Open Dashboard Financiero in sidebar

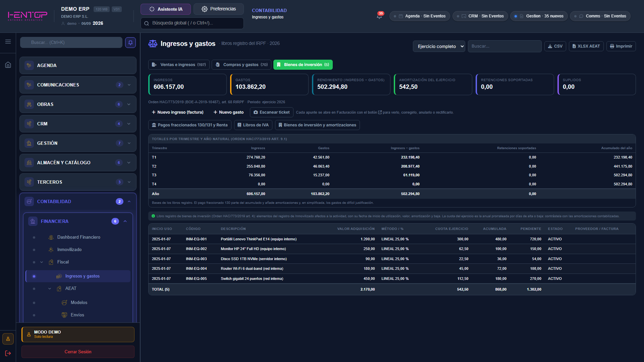(x=78, y=237)
